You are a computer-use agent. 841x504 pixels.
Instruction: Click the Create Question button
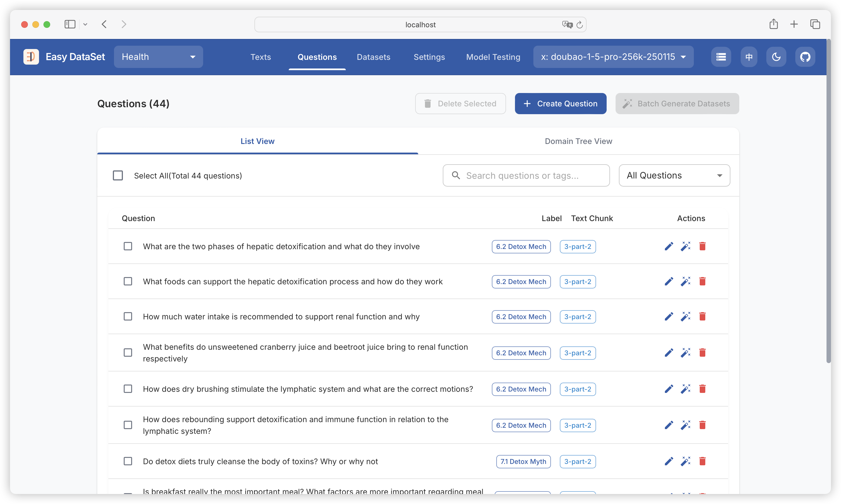560,104
